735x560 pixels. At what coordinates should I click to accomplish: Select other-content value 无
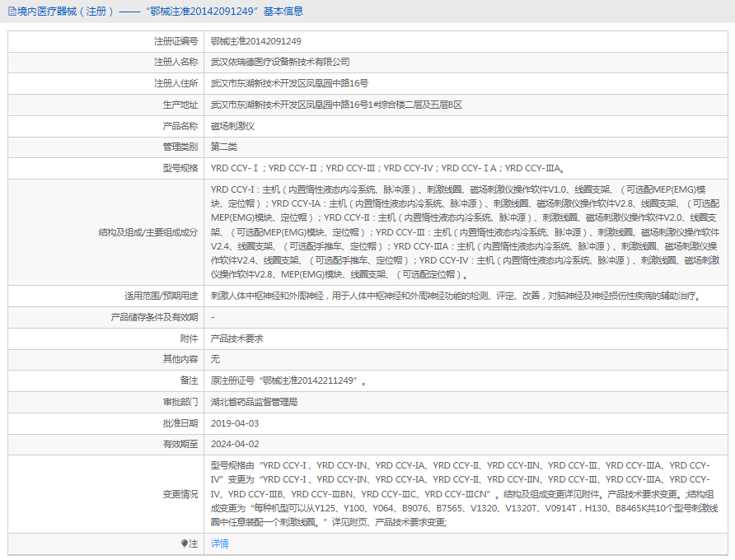pos(215,359)
